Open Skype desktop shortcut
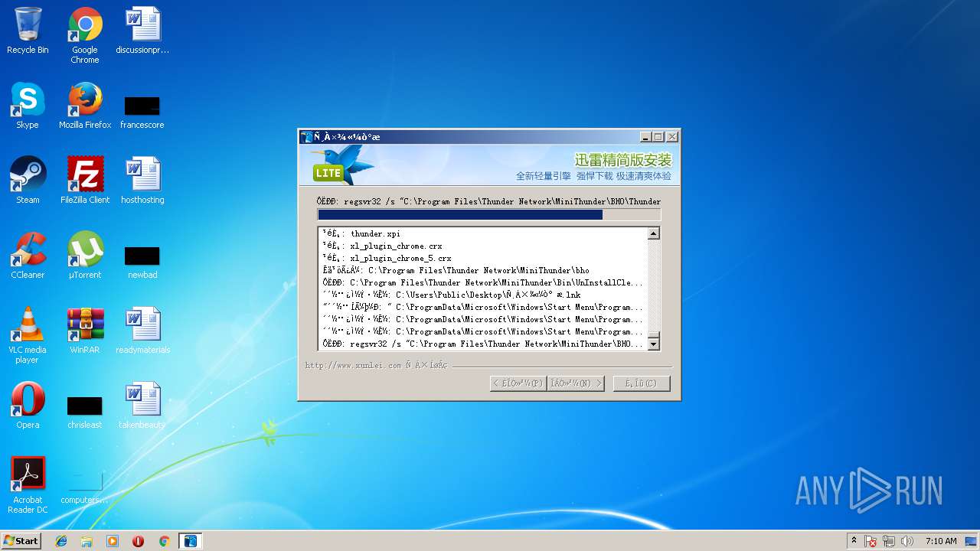 pos(28,106)
